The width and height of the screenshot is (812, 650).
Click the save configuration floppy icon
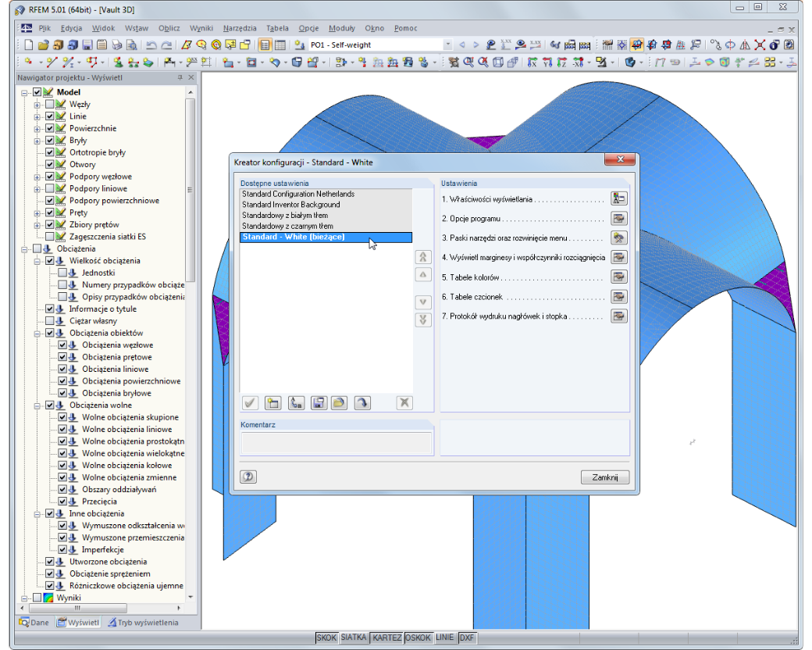click(319, 403)
